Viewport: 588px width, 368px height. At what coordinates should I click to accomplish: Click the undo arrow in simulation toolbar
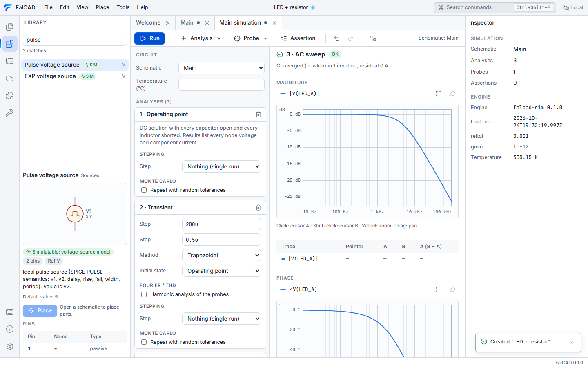(337, 38)
